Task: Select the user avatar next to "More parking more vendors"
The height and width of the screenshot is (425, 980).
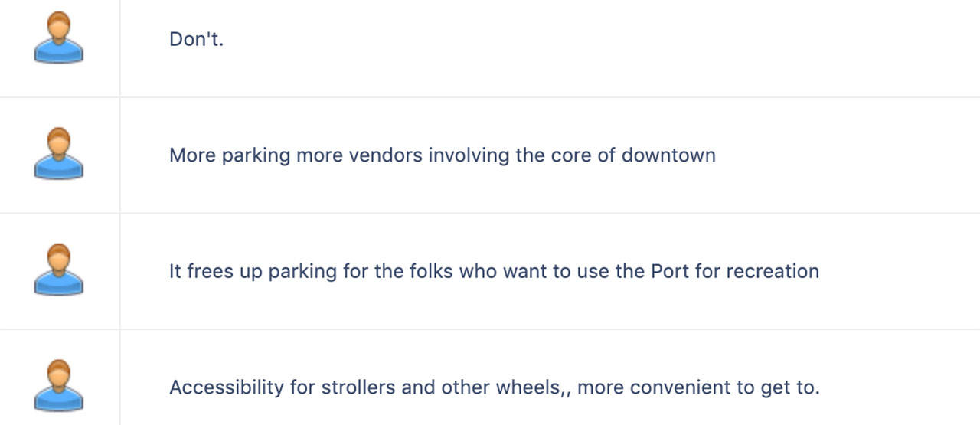Action: click(59, 155)
